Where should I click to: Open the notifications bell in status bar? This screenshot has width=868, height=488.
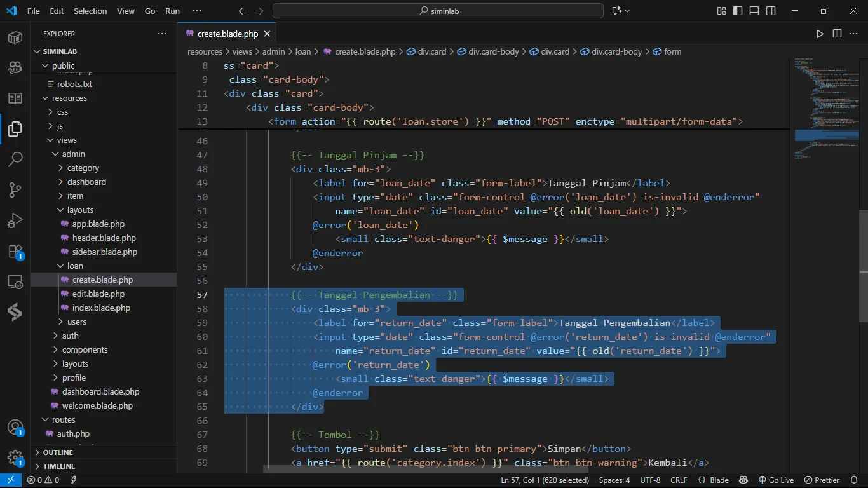[853, 480]
